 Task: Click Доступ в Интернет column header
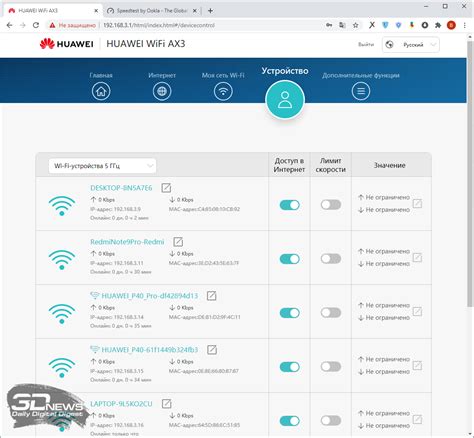[289, 165]
